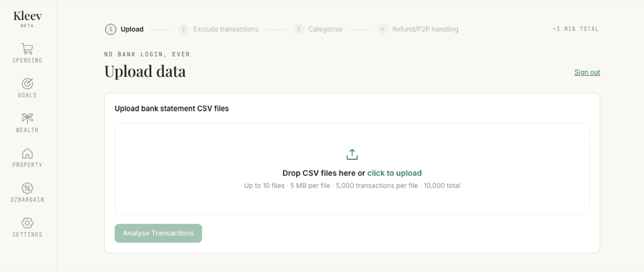
Task: Click the 'click to upload' link
Action: pyautogui.click(x=394, y=173)
